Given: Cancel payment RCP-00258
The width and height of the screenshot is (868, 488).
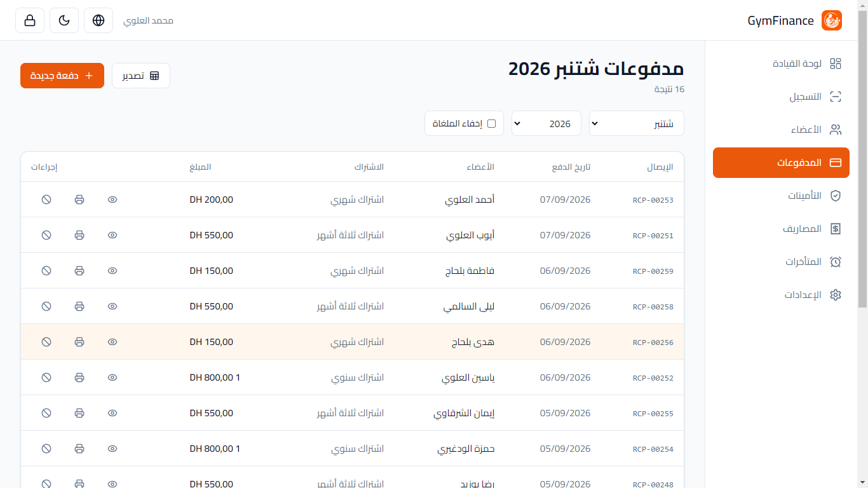Looking at the screenshot, I should tap(46, 306).
